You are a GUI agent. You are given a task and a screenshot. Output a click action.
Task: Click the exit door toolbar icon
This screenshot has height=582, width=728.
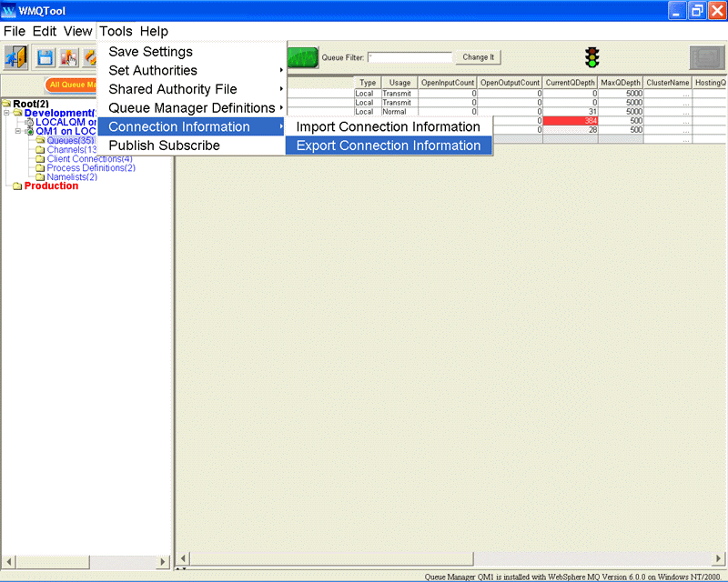(16, 57)
